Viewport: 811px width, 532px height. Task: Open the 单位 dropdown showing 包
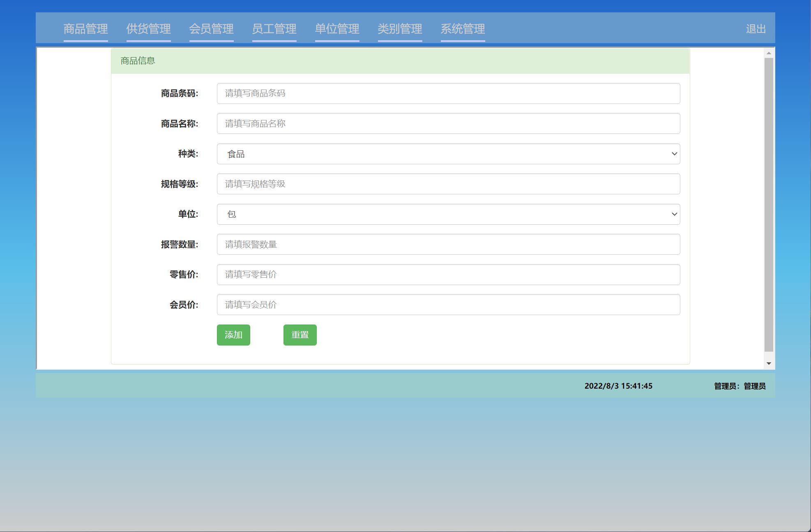click(x=449, y=214)
